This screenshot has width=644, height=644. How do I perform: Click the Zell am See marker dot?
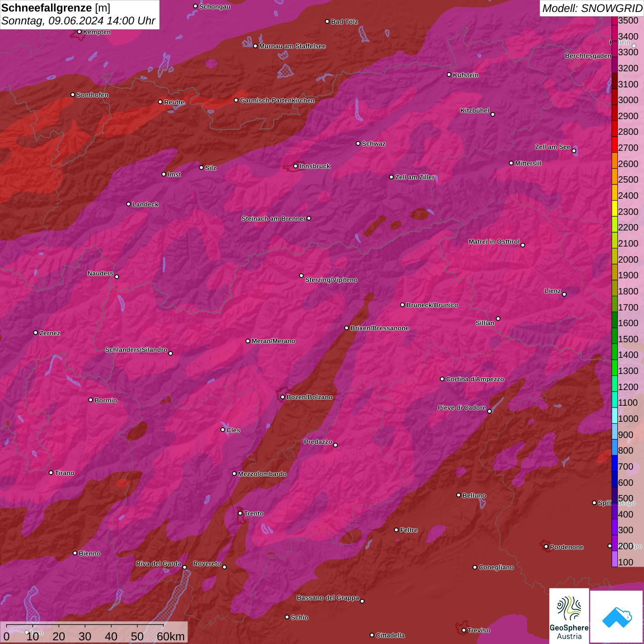click(574, 150)
